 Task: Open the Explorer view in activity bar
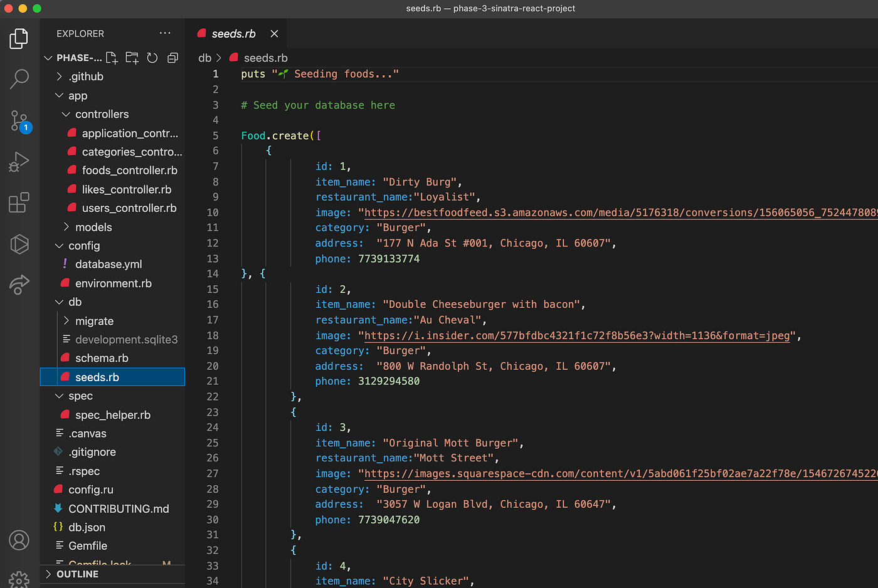[x=19, y=39]
